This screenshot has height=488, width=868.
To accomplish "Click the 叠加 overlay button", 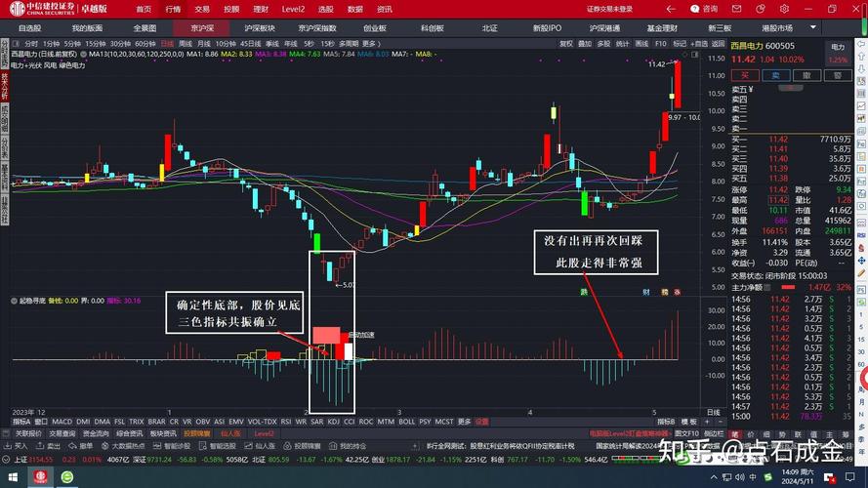I will tap(585, 44).
